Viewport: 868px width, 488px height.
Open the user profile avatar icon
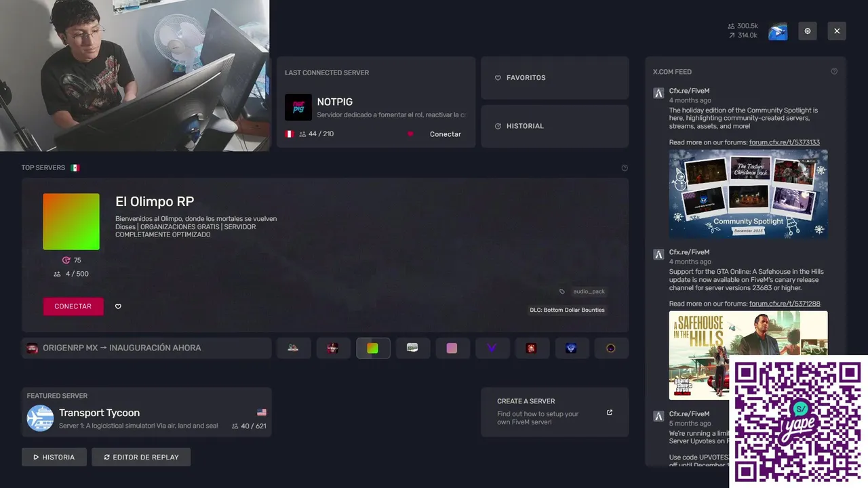click(x=778, y=31)
